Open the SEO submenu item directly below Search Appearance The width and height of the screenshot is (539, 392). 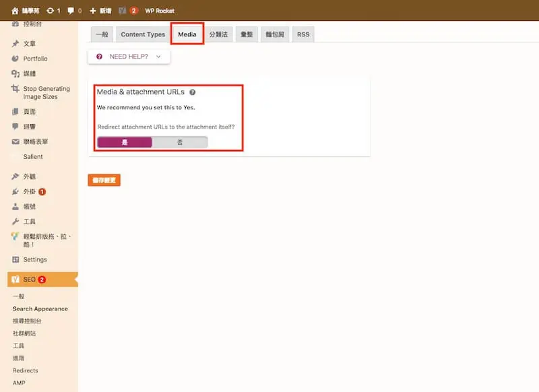pos(27,321)
